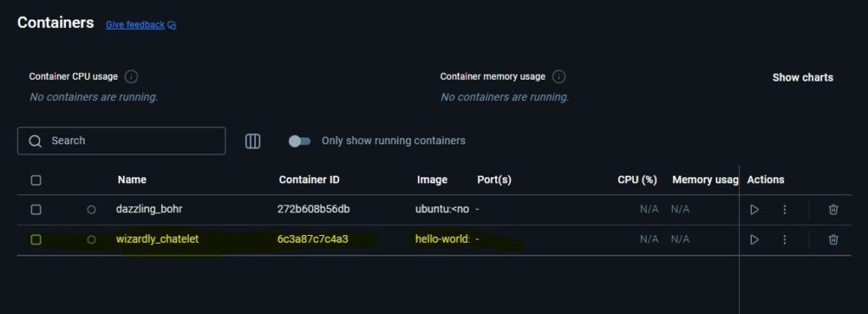Click status circle icon of dazzling_bohr
The width and height of the screenshot is (868, 314).
92,210
